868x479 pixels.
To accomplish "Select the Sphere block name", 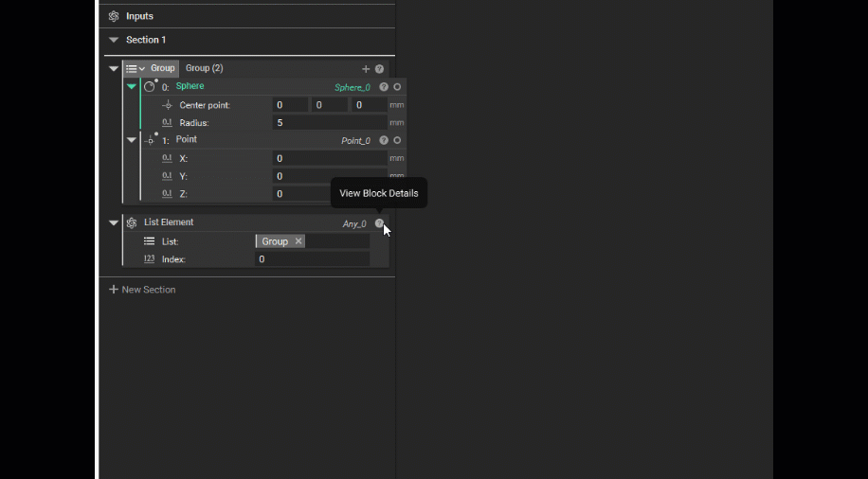I will 190,86.
